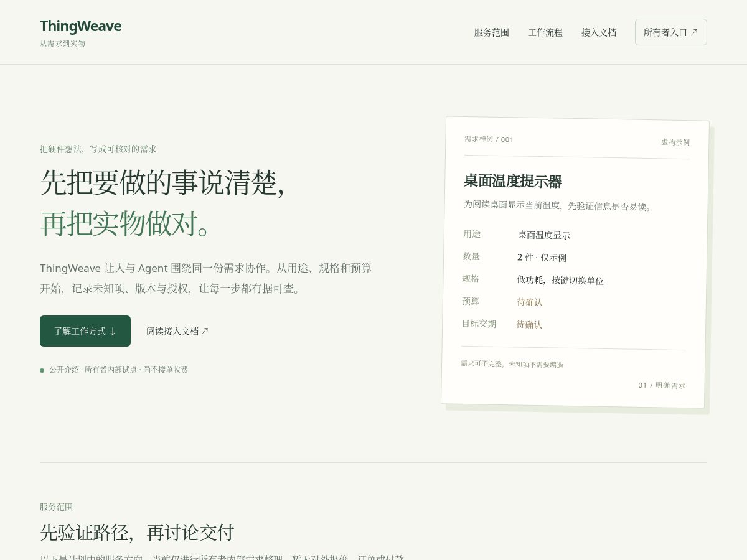Click the 待确认 value beside 预算

(x=530, y=302)
